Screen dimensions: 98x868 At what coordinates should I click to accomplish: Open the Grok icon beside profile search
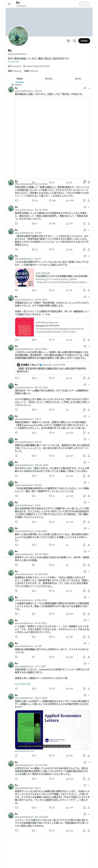click(x=68, y=41)
